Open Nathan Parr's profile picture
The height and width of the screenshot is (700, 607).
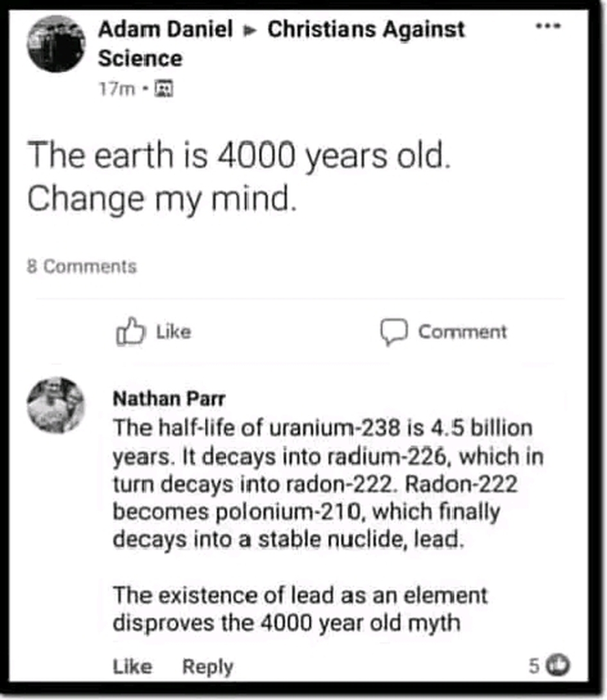click(55, 405)
